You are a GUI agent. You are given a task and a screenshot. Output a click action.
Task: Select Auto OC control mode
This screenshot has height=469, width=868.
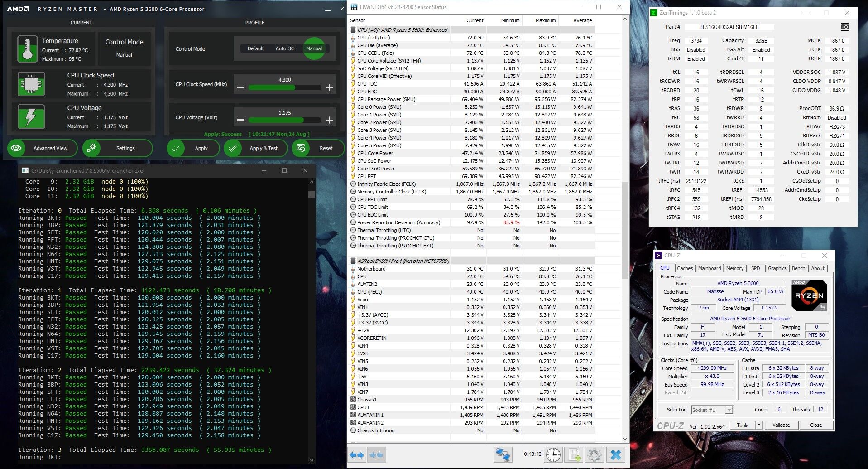[285, 48]
